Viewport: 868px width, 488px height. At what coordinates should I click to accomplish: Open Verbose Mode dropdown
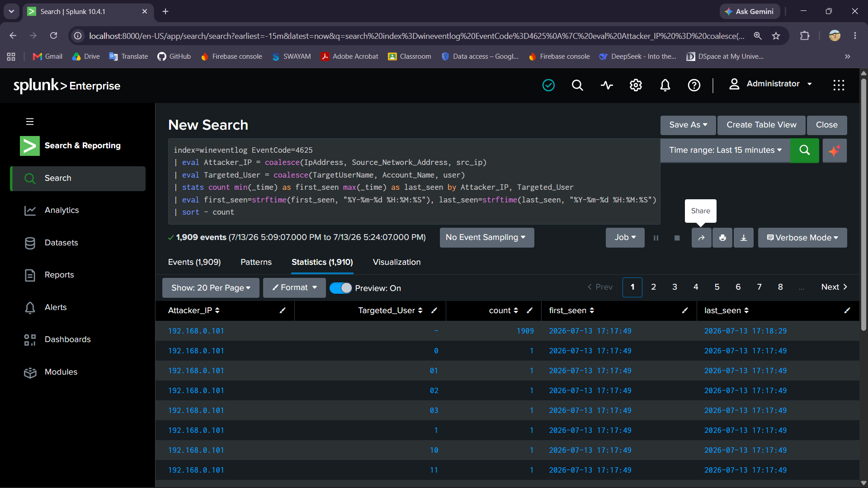(x=802, y=238)
